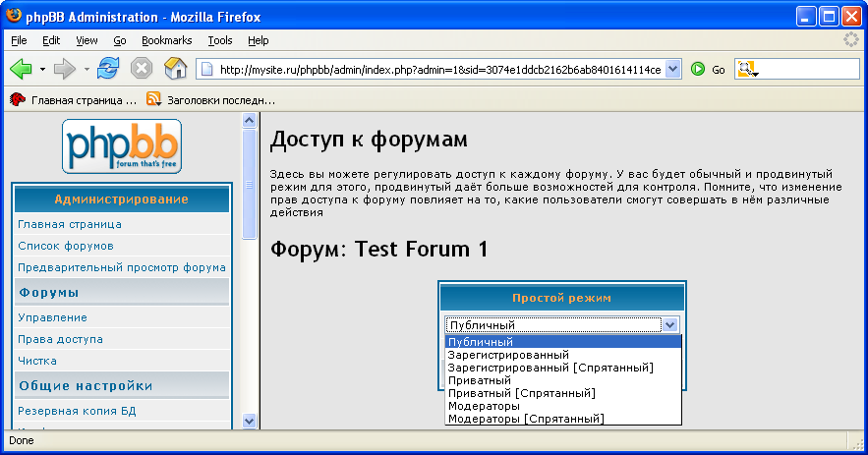The height and width of the screenshot is (455, 868).
Task: Click the Простой режим panel header
Action: coord(562,298)
